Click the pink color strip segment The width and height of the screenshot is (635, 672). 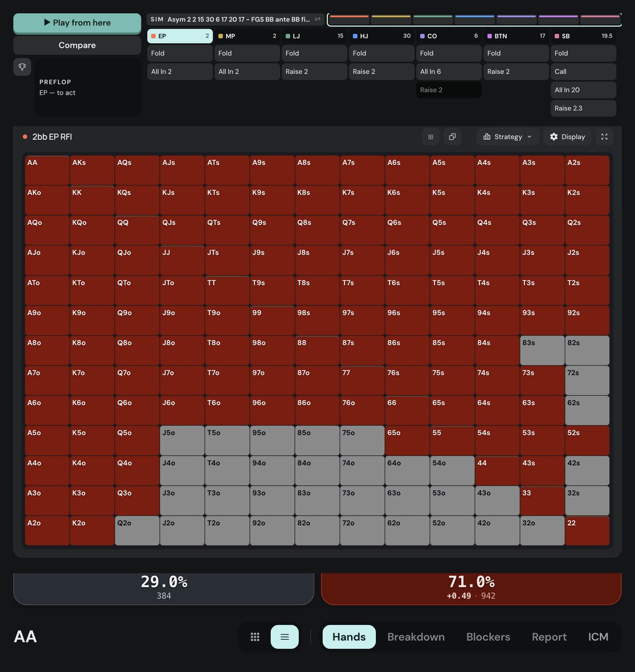(600, 17)
